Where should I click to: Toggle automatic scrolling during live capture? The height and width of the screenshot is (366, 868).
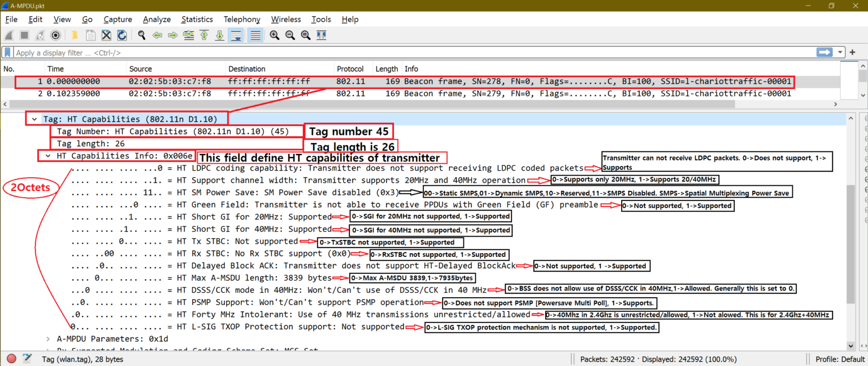(236, 35)
